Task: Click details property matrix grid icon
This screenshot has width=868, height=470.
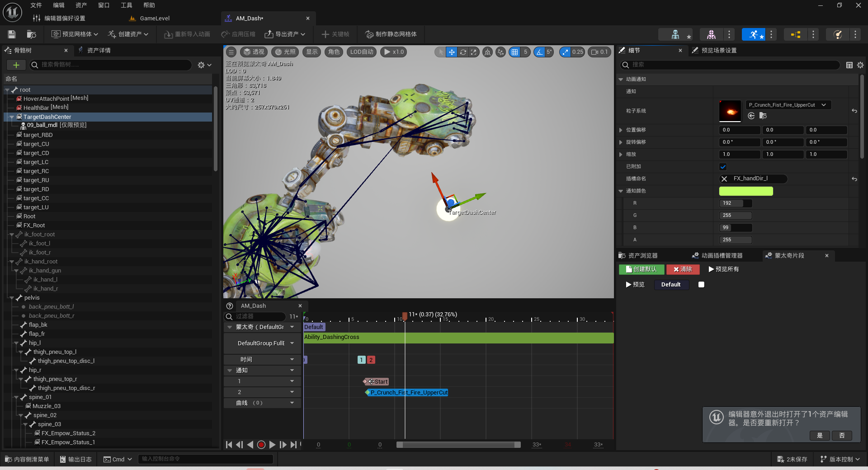Action: coord(849,65)
